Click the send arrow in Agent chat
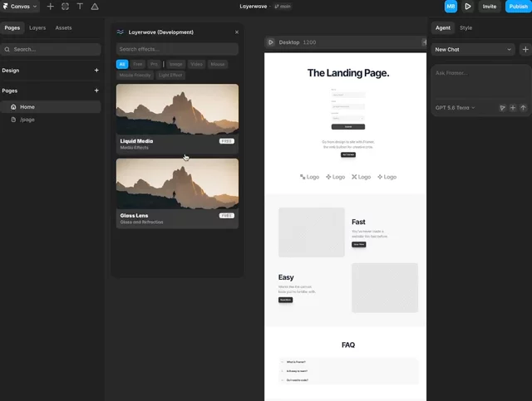The height and width of the screenshot is (401, 532). click(523, 108)
